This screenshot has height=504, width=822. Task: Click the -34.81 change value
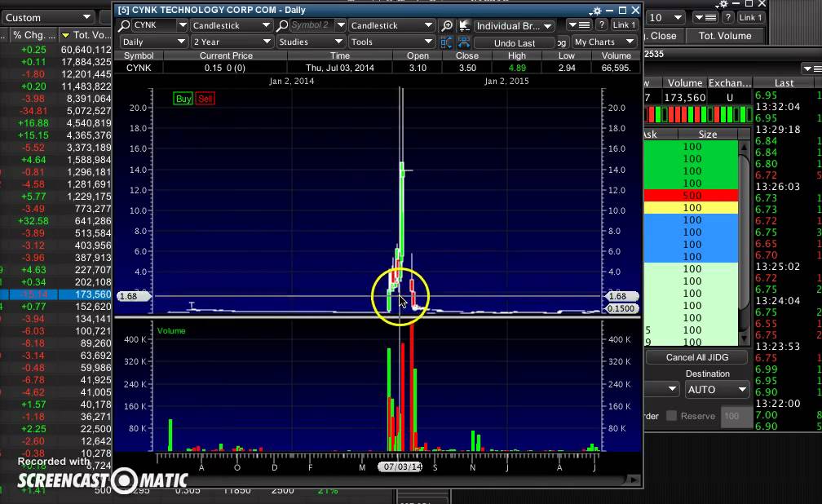tap(33, 111)
